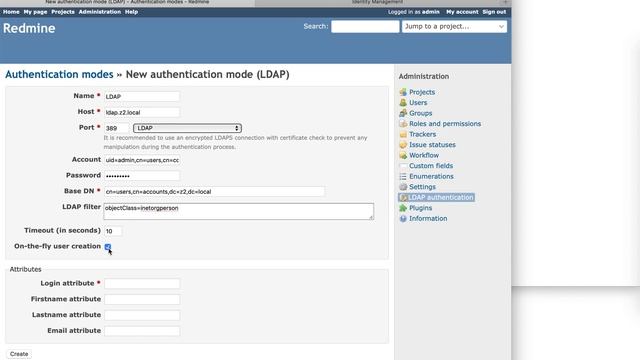Click the Timeout in seconds field
This screenshot has height=360, width=640.
click(x=113, y=231)
